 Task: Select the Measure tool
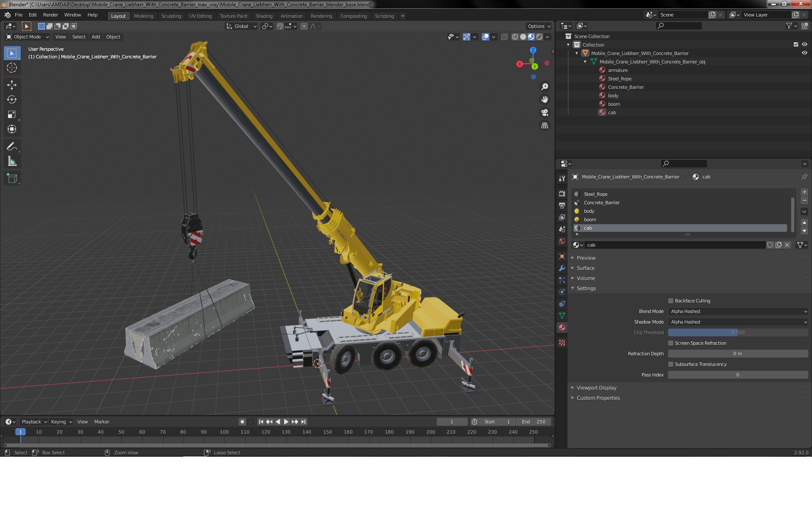12,162
